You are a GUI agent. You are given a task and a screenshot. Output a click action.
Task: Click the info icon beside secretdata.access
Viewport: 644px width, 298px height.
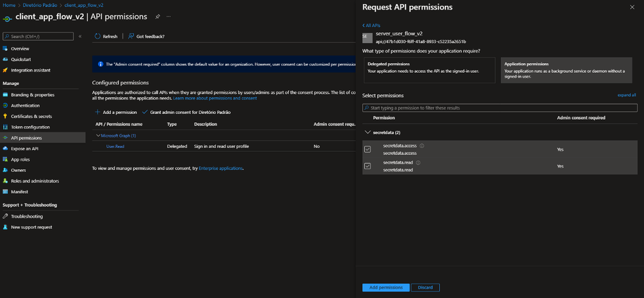(x=422, y=145)
